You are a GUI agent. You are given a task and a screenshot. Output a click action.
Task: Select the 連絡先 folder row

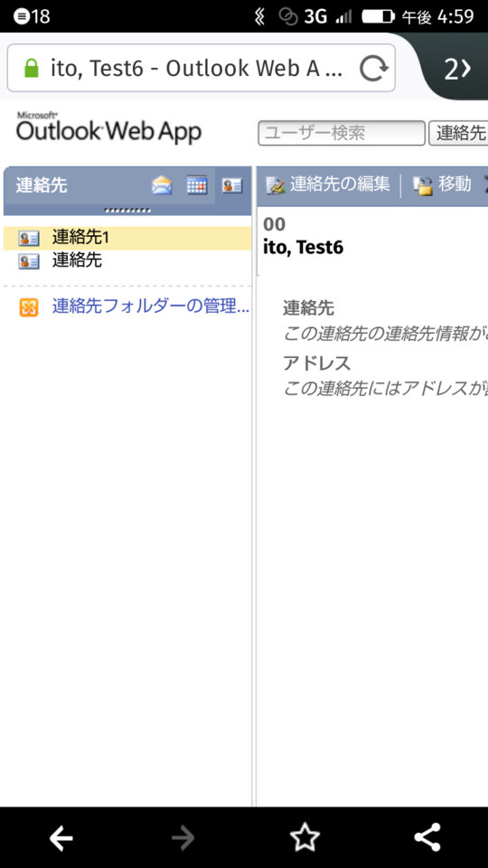pyautogui.click(x=127, y=260)
